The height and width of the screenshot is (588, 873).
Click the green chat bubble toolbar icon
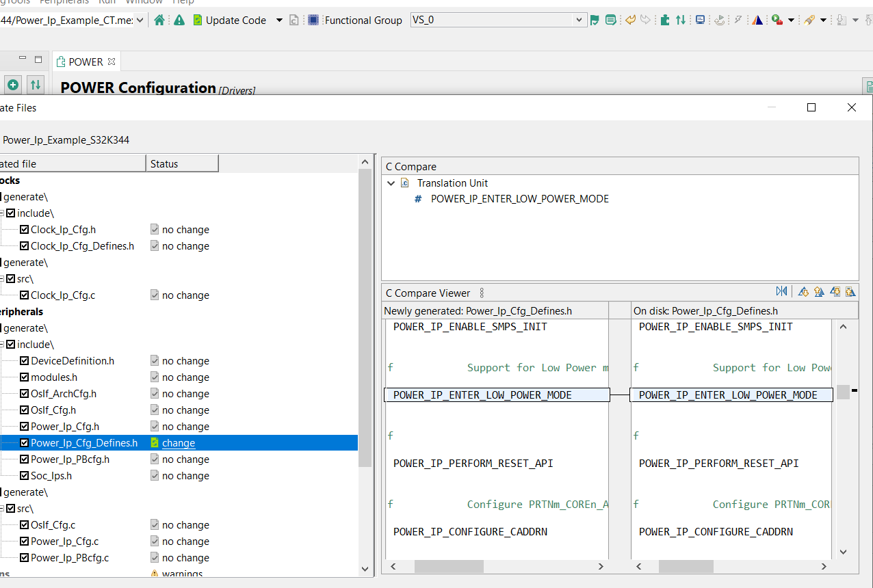pyautogui.click(x=611, y=20)
